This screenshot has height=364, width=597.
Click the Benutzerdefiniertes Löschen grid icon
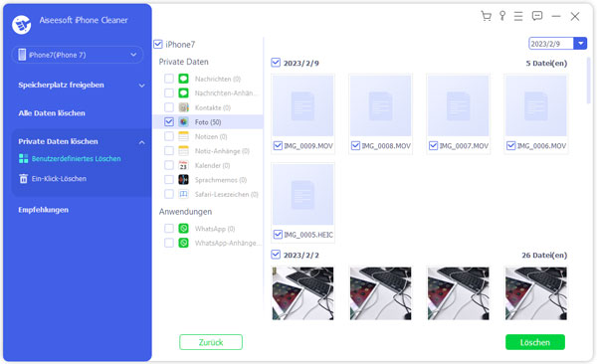pyautogui.click(x=24, y=159)
